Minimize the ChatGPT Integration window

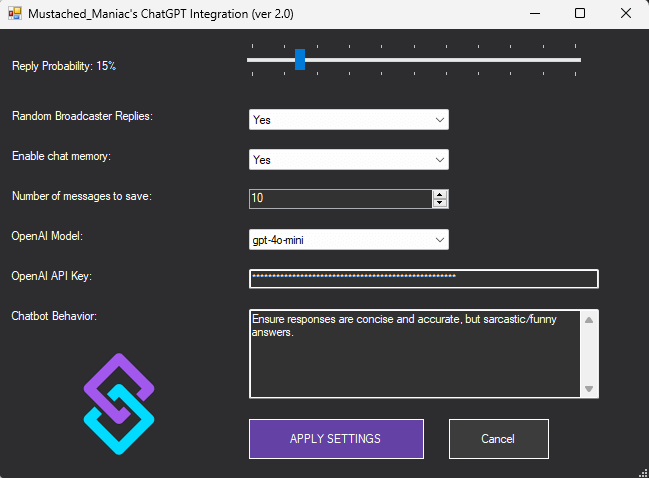(x=534, y=15)
